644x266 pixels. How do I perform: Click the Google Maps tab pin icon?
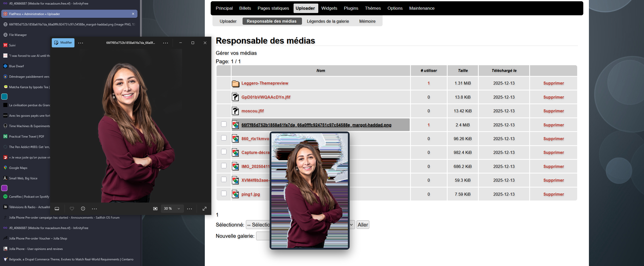coord(5,168)
